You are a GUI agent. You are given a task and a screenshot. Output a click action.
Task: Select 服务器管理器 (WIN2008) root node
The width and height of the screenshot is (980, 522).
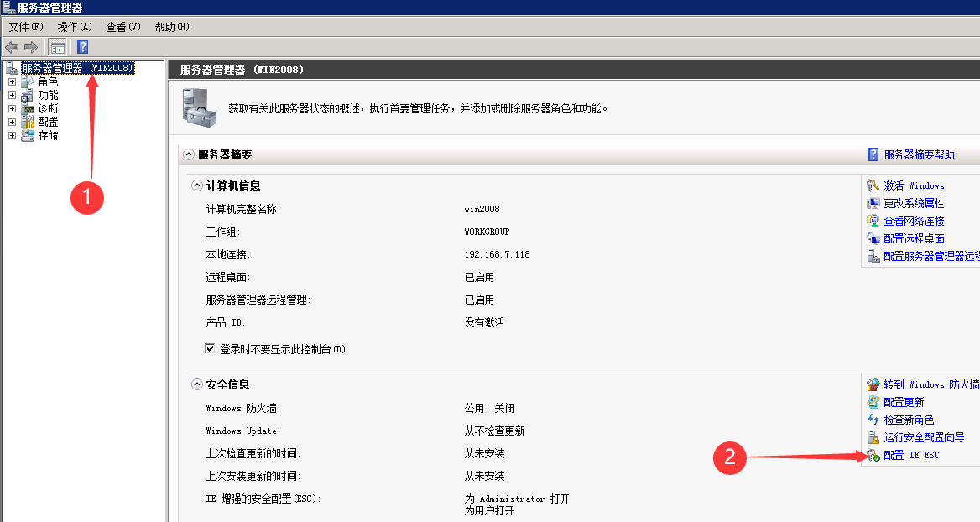[77, 68]
